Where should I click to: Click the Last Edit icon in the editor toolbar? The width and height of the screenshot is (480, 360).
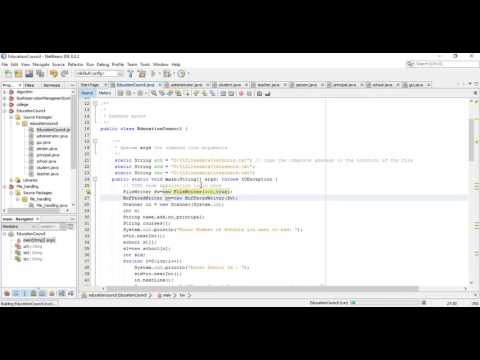(x=120, y=93)
